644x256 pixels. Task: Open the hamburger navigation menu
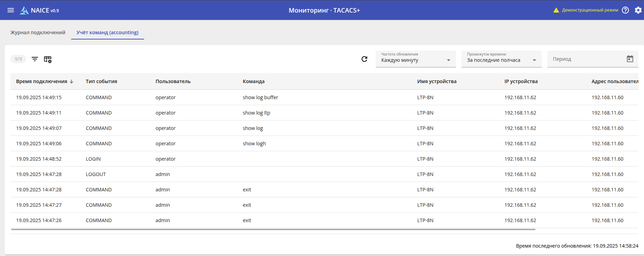click(x=11, y=10)
